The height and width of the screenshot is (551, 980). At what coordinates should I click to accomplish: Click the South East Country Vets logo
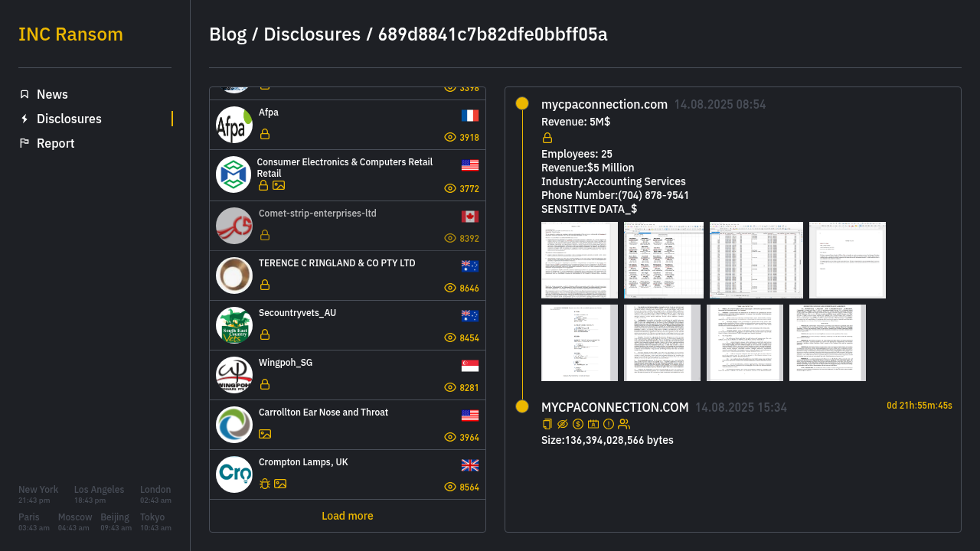(234, 325)
